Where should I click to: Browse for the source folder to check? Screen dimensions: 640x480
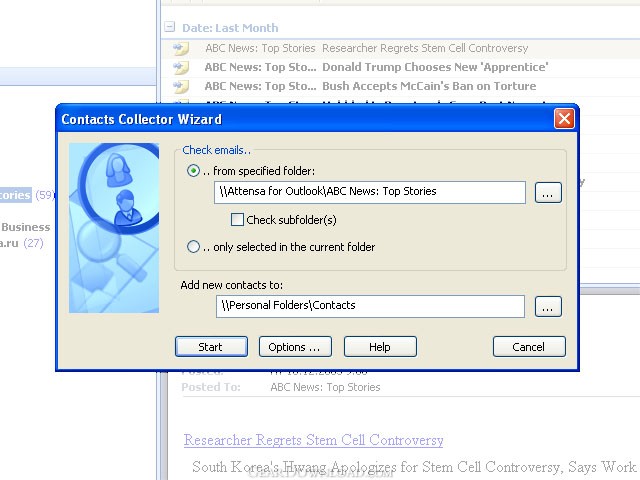548,193
